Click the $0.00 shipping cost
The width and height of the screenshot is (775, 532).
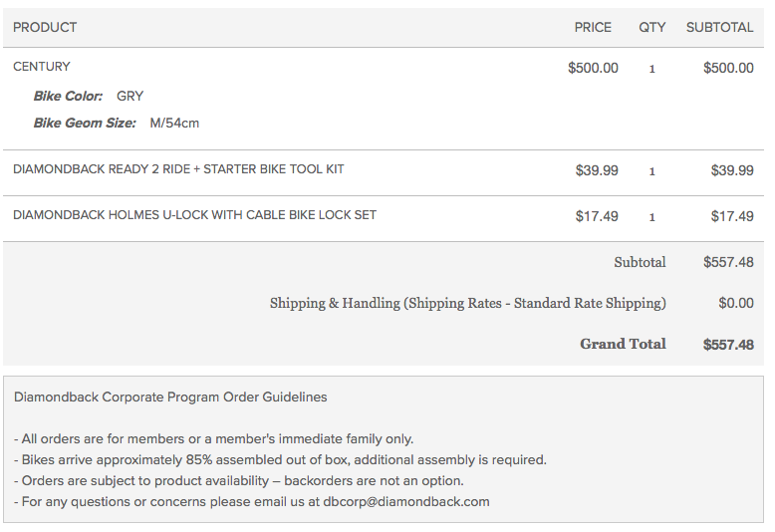point(736,303)
